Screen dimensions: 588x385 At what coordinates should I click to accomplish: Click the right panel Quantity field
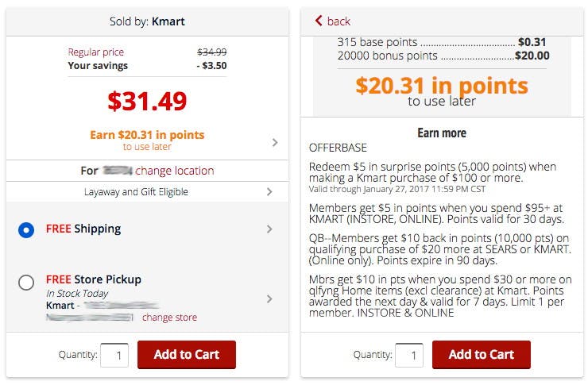(408, 355)
